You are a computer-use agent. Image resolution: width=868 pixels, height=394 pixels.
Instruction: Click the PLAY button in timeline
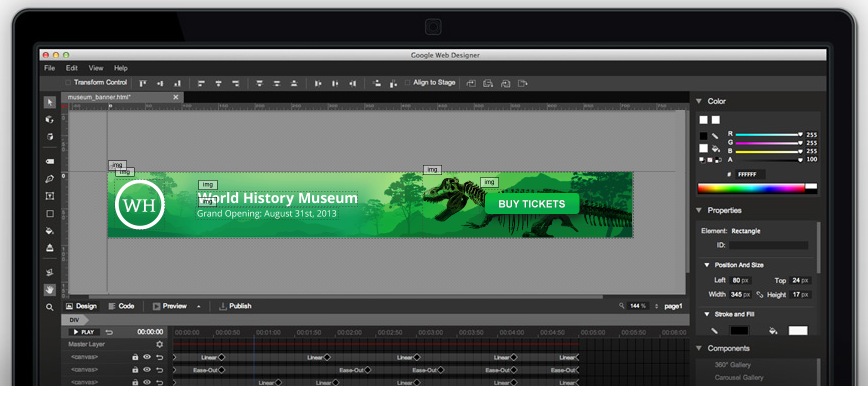[x=84, y=332]
